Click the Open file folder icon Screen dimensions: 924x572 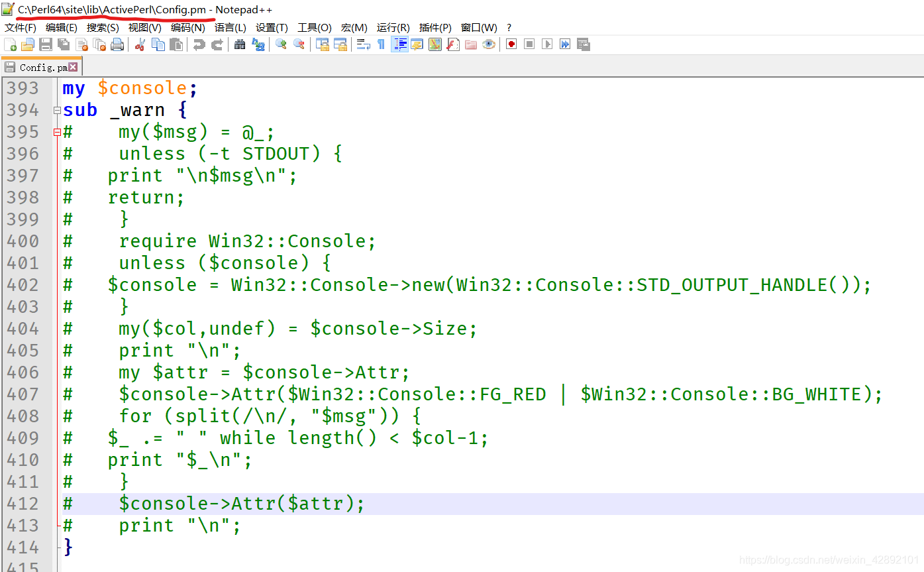tap(27, 44)
